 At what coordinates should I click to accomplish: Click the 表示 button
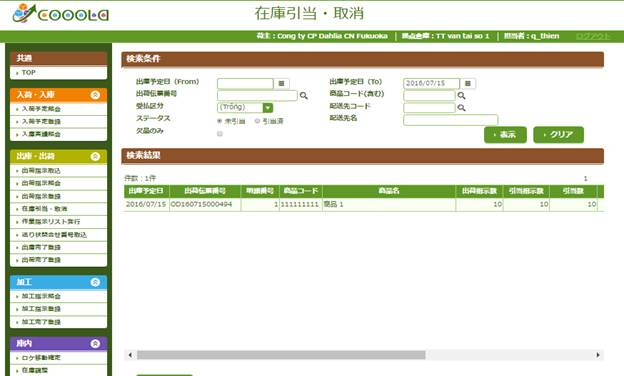[x=505, y=134]
